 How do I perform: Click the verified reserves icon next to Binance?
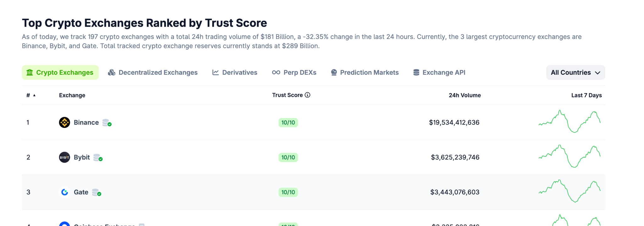[x=107, y=123]
